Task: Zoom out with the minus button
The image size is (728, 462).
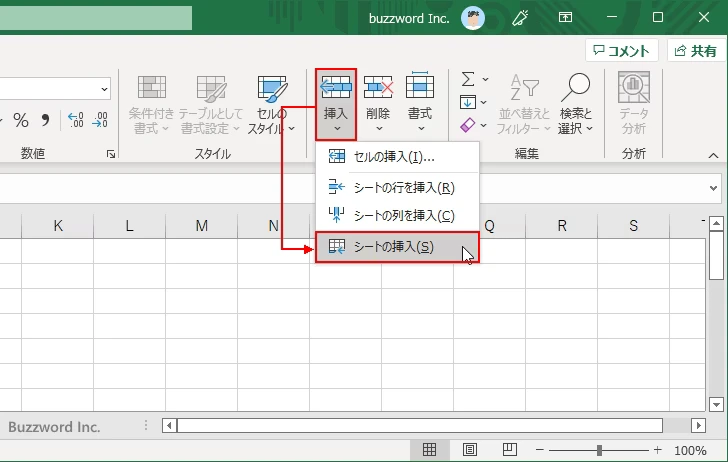Action: click(x=540, y=449)
